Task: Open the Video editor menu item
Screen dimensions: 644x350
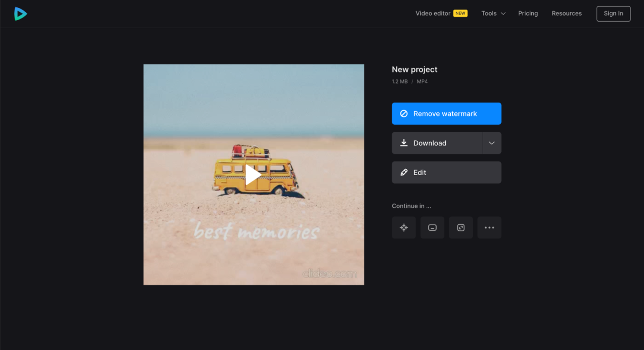Action: coord(433,13)
